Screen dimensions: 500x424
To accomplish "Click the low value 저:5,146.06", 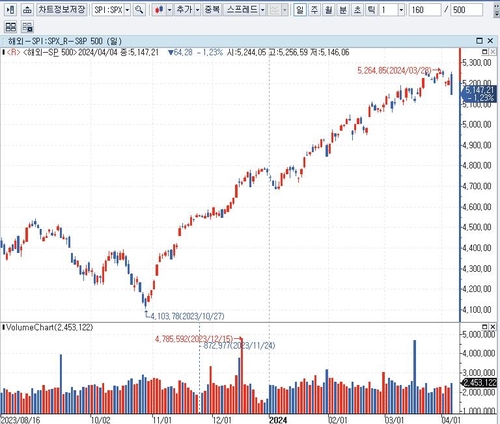I will pos(329,52).
